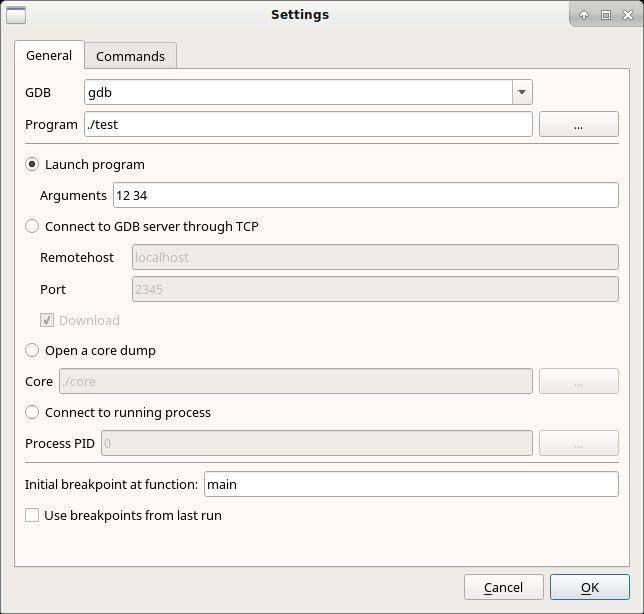Select Connect to GDB server through TCP

click(x=32, y=226)
